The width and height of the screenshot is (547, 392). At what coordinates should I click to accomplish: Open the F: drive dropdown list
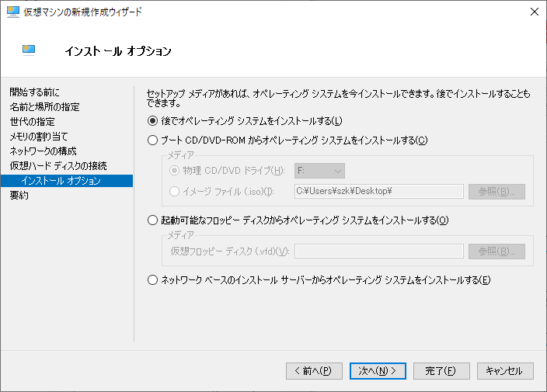(x=319, y=171)
